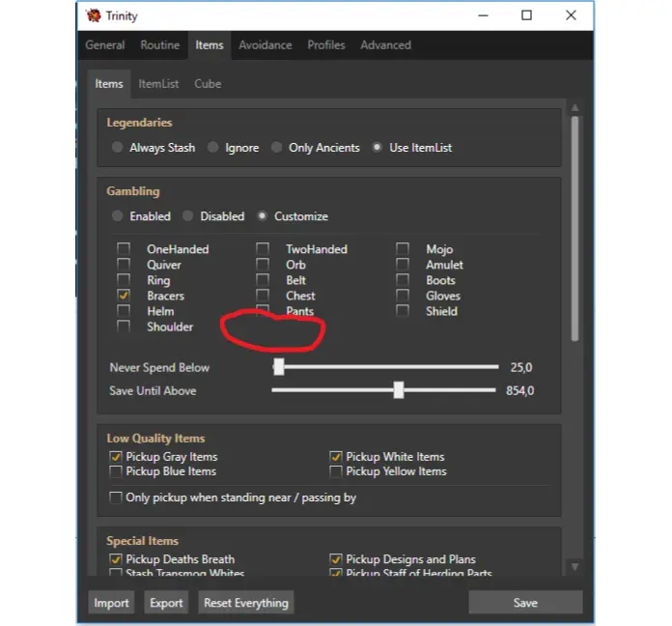The width and height of the screenshot is (672, 626).
Task: Switch to the Avoidance tab
Action: point(266,45)
